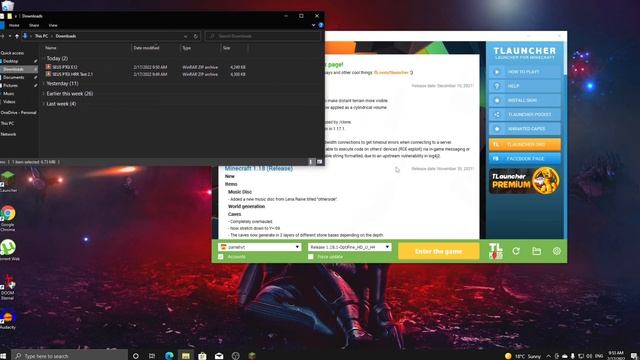Open Videos in Explorer sidebar

(x=9, y=102)
